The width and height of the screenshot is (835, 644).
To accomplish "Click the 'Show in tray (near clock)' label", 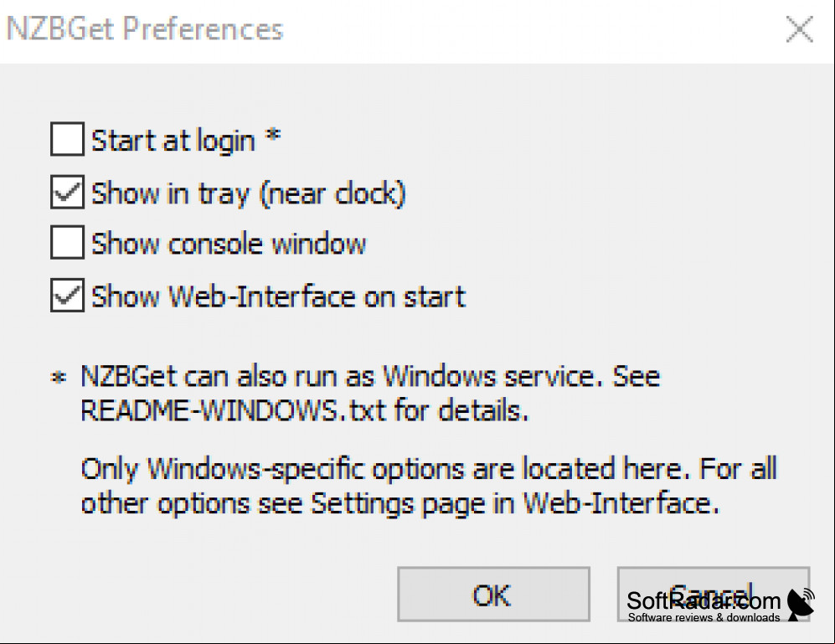I will pos(249,193).
